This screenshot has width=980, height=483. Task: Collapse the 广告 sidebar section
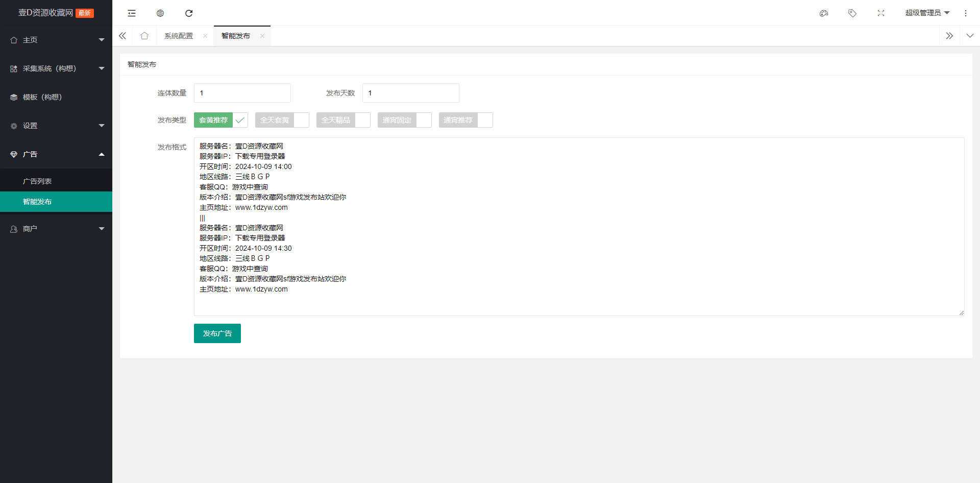click(x=56, y=154)
